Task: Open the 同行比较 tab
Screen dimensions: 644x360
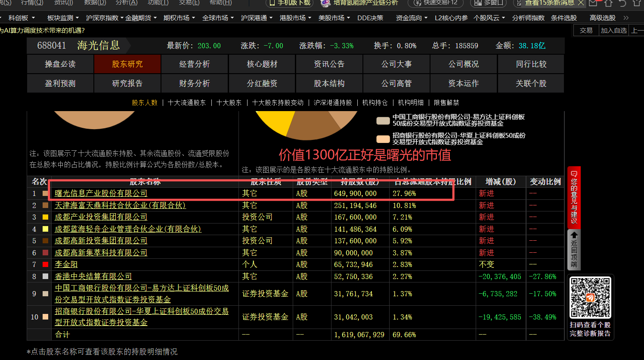Action: coord(531,64)
